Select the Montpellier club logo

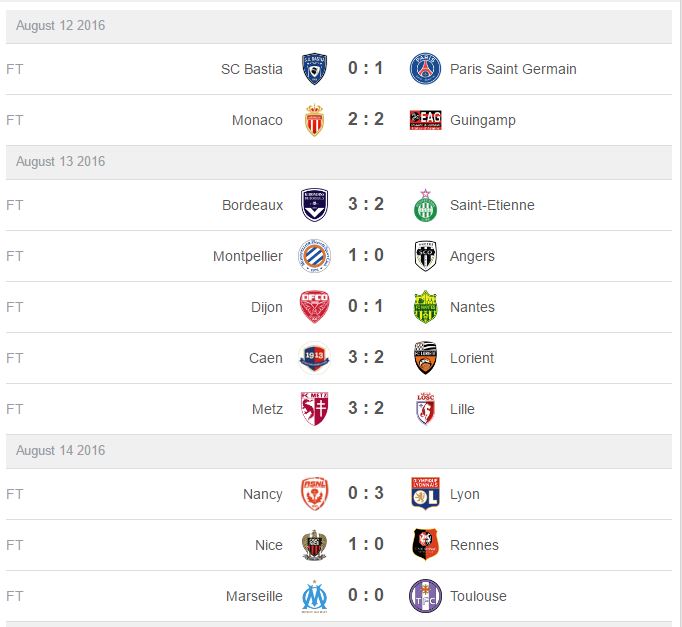pos(314,256)
